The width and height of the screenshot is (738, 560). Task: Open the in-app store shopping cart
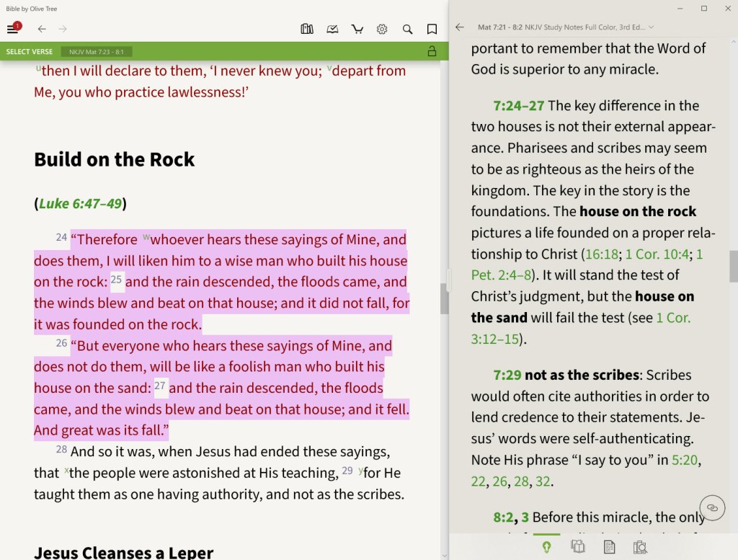[x=357, y=29]
